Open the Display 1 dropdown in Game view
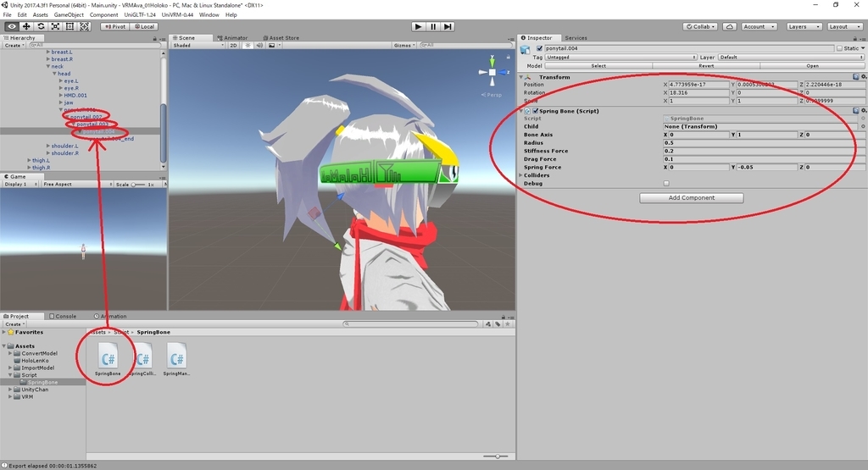Viewport: 868px width, 470px height. pyautogui.click(x=20, y=184)
